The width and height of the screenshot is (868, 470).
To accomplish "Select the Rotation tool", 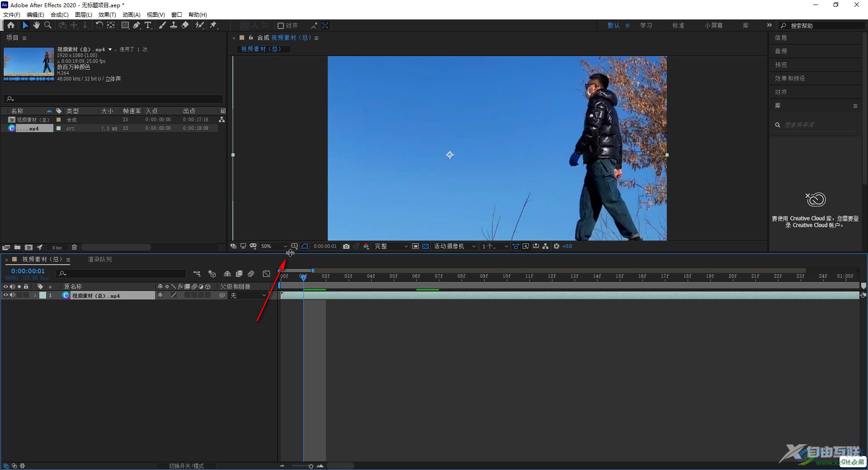I will click(x=99, y=25).
